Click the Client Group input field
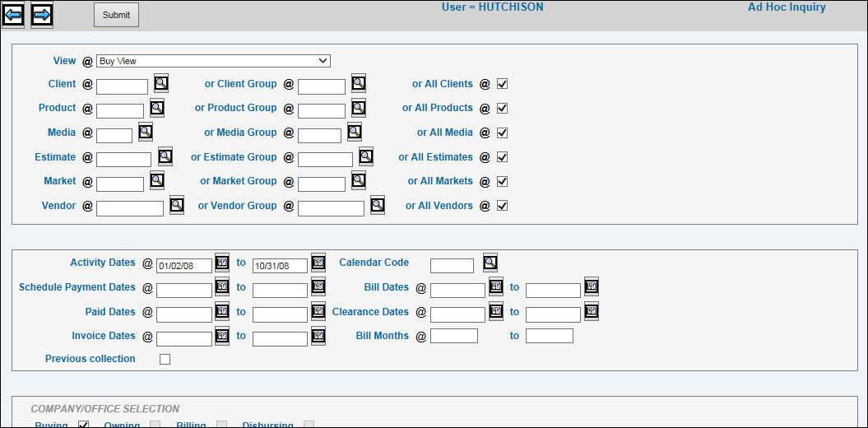This screenshot has height=428, width=868. [322, 86]
